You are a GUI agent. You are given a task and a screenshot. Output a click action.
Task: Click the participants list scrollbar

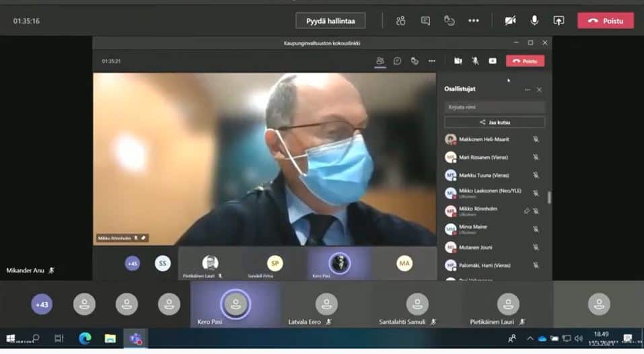pyautogui.click(x=550, y=197)
